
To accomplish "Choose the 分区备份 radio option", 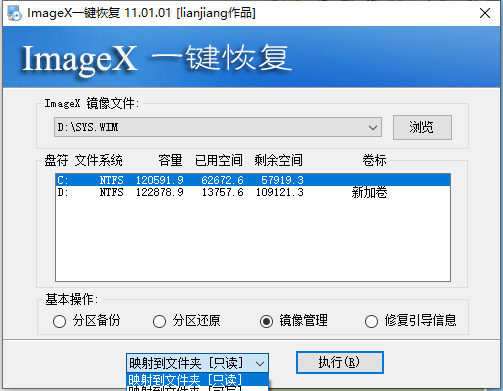I will (86, 321).
